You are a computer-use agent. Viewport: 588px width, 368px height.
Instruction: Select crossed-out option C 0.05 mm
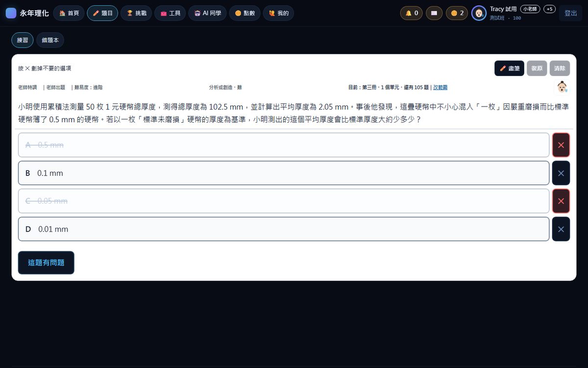click(x=284, y=201)
